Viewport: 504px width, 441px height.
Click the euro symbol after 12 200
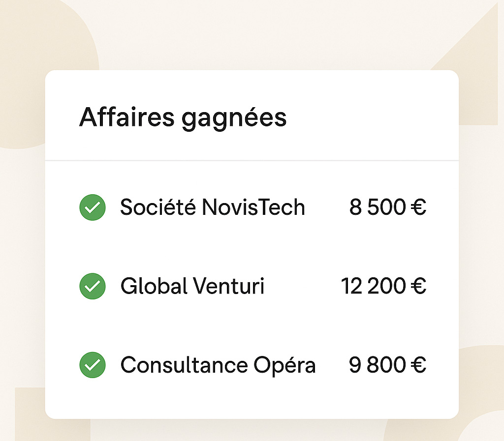click(x=418, y=286)
